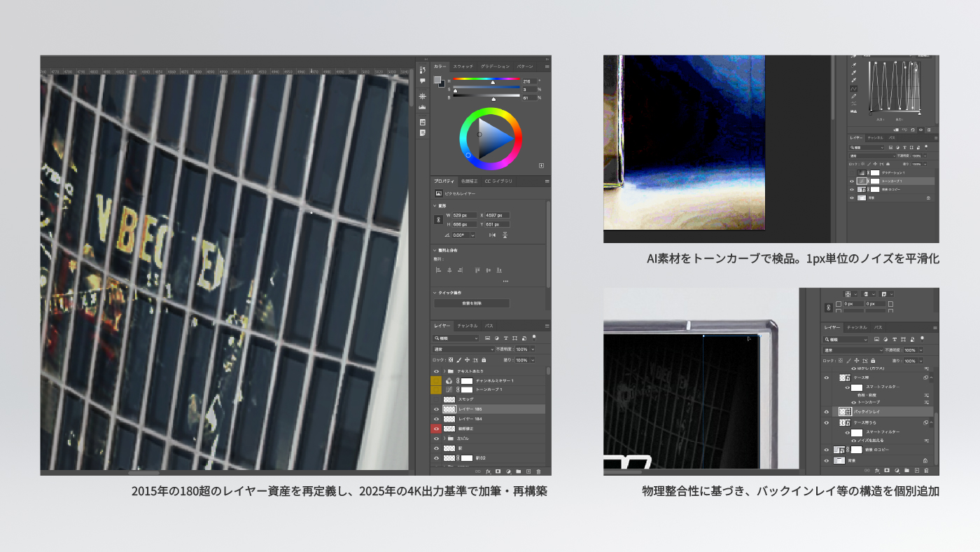This screenshot has width=980, height=552.
Task: Align vertical centers in Properties panel
Action: 488,270
